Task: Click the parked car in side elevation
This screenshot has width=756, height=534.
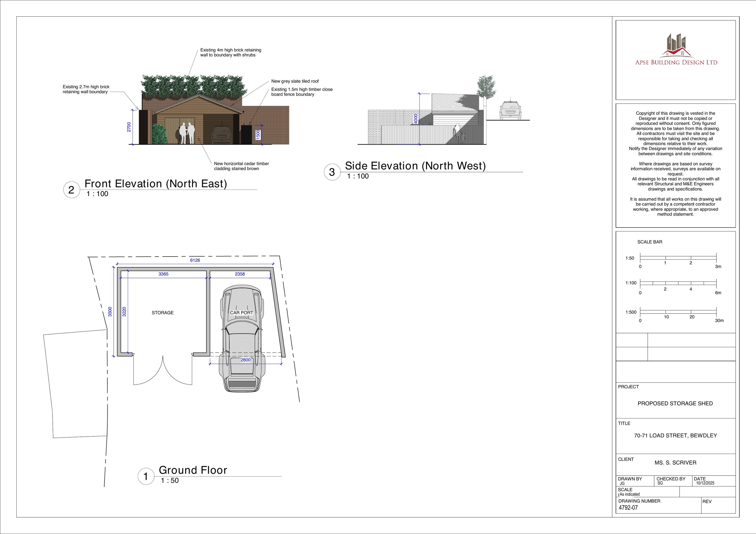Action: point(510,110)
